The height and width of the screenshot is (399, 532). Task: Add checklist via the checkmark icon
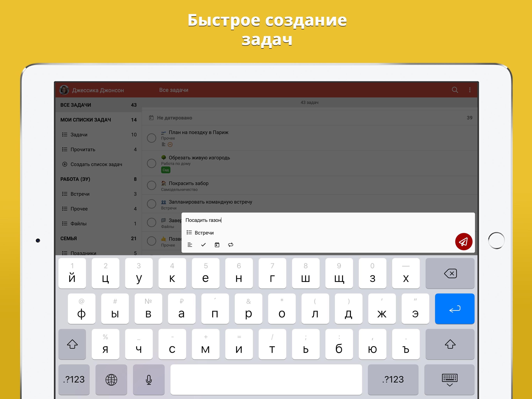tap(203, 245)
